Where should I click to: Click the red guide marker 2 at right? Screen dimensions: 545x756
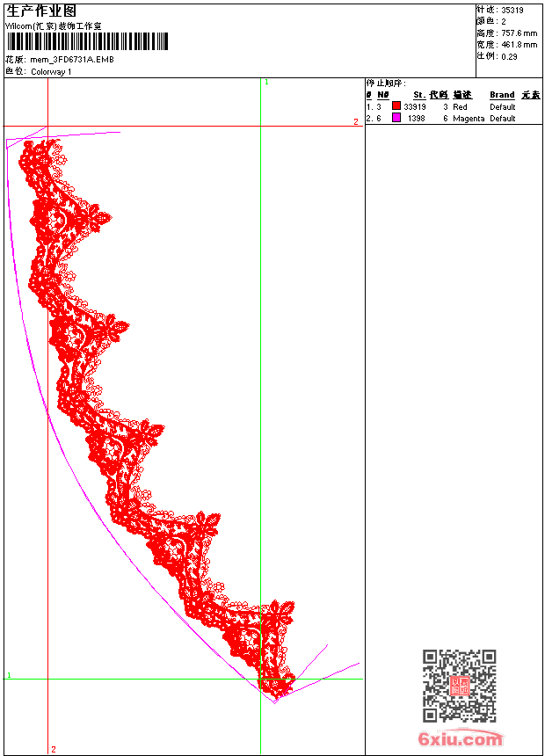point(356,121)
